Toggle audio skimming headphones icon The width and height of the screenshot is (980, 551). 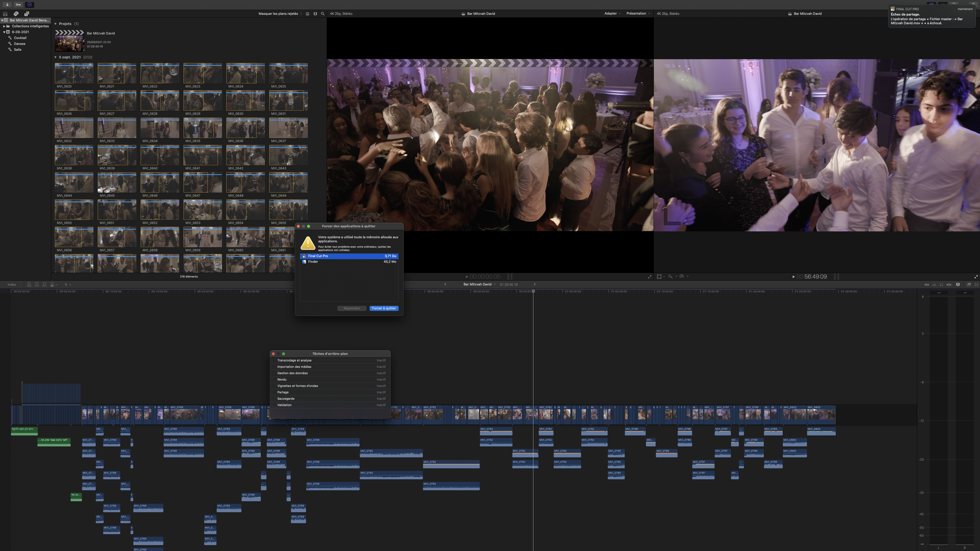point(941,284)
